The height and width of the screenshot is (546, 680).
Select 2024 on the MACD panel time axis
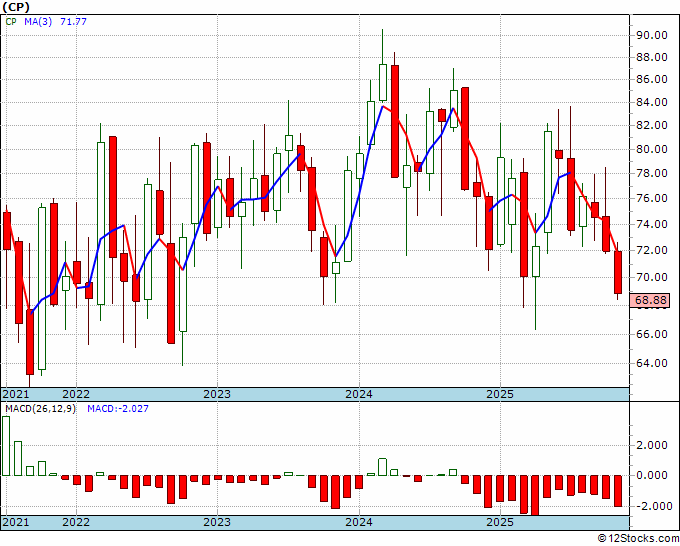point(359,522)
